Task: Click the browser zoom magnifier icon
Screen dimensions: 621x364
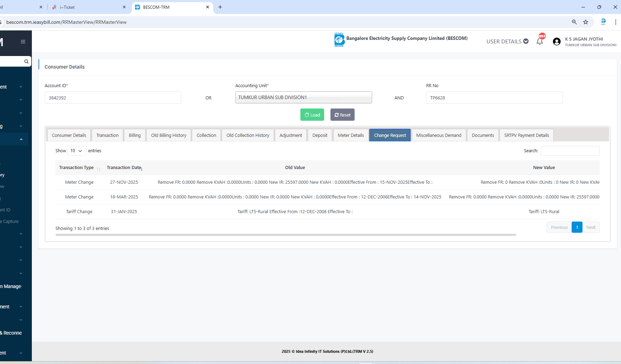Action: coord(574,22)
